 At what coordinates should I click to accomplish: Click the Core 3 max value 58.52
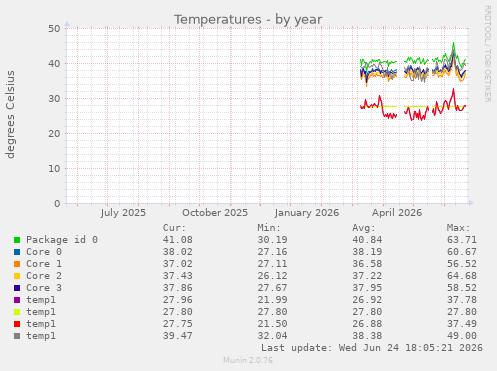point(462,288)
